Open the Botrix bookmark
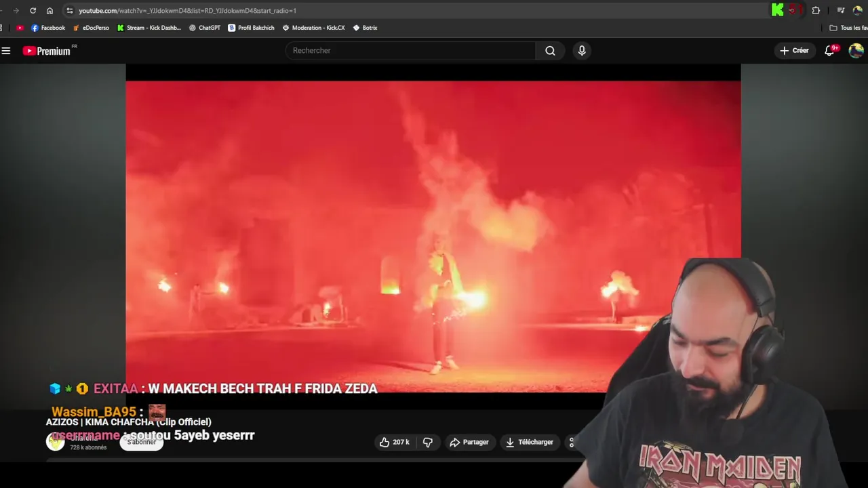The width and height of the screenshot is (868, 488). (365, 28)
